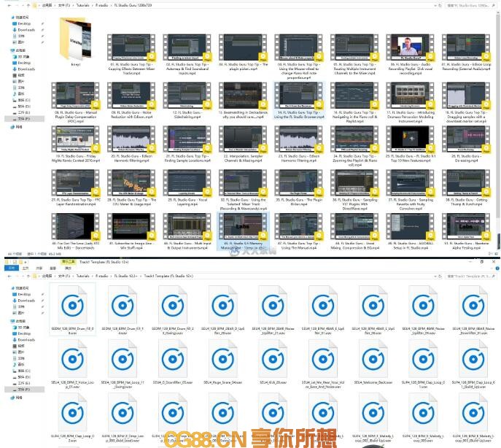501x448 pixels.
Task: Select drive (F:) in Track1 Template sidebar
Action: click(24, 390)
